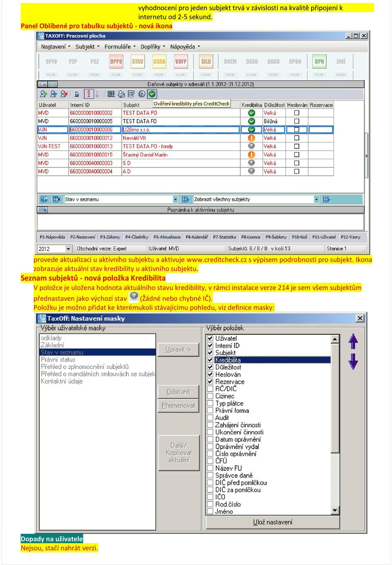Image resolution: width=392 pixels, height=565 pixels.
Task: Click the scroll up arrow in Výběr položek list
Action: tap(335, 338)
